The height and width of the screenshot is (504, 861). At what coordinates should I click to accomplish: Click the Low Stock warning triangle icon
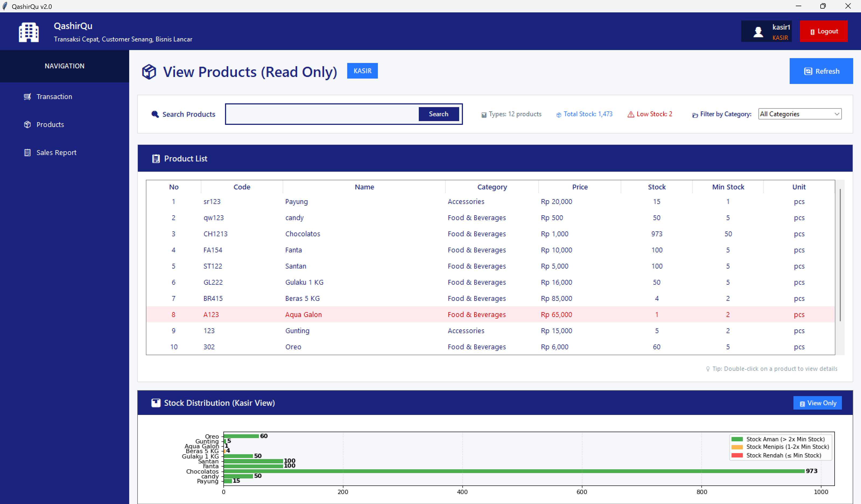click(x=631, y=114)
